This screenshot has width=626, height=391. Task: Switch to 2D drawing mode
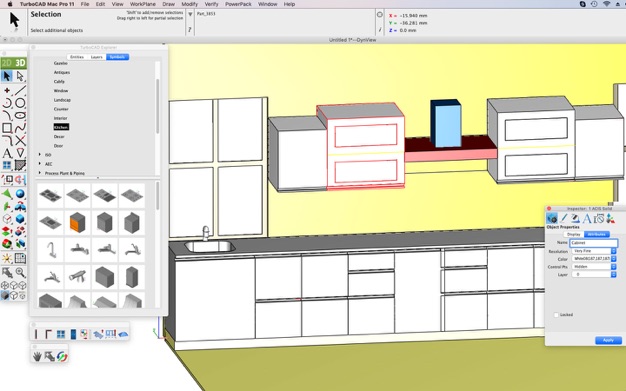point(7,63)
